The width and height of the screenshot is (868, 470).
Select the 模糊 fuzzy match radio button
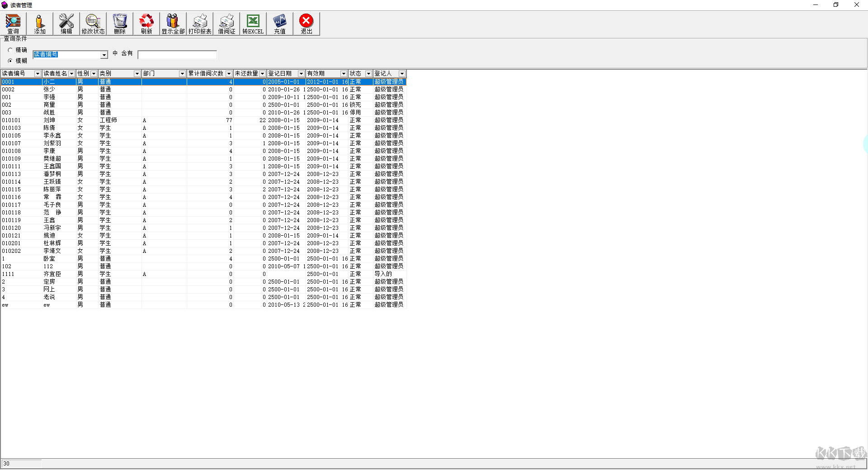(x=10, y=61)
